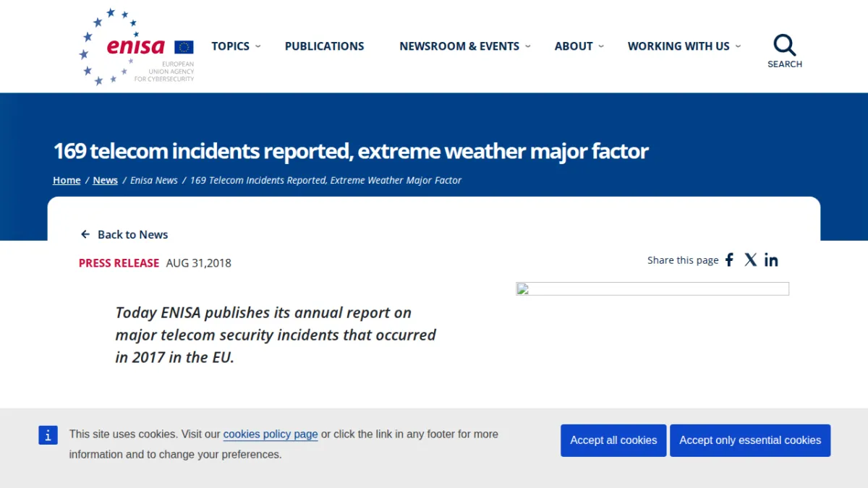
Task: Open the NEWSROOM & EVENTS menu item
Action: (459, 46)
